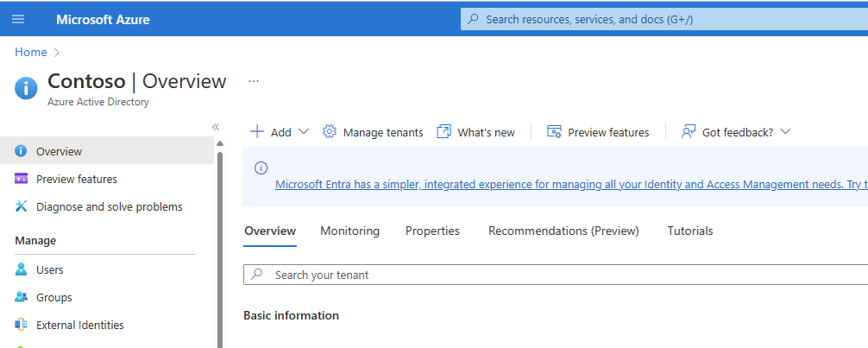Select Overview in the sidebar

click(x=107, y=151)
